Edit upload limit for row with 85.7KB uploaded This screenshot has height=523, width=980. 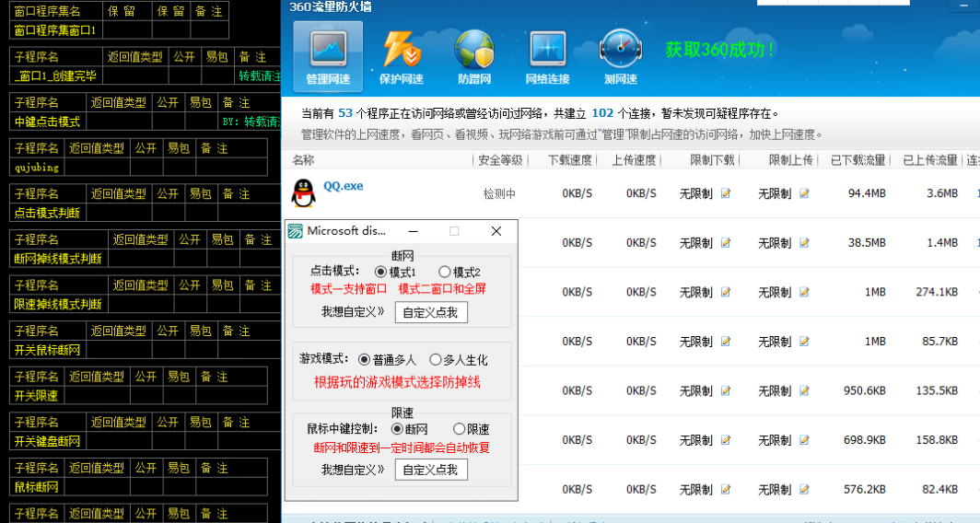tap(804, 342)
